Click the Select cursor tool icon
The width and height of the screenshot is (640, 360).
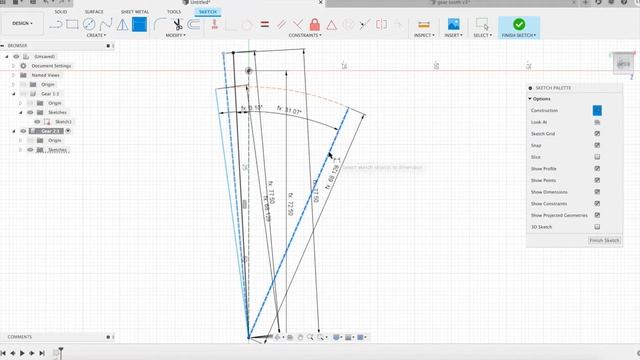click(x=482, y=24)
